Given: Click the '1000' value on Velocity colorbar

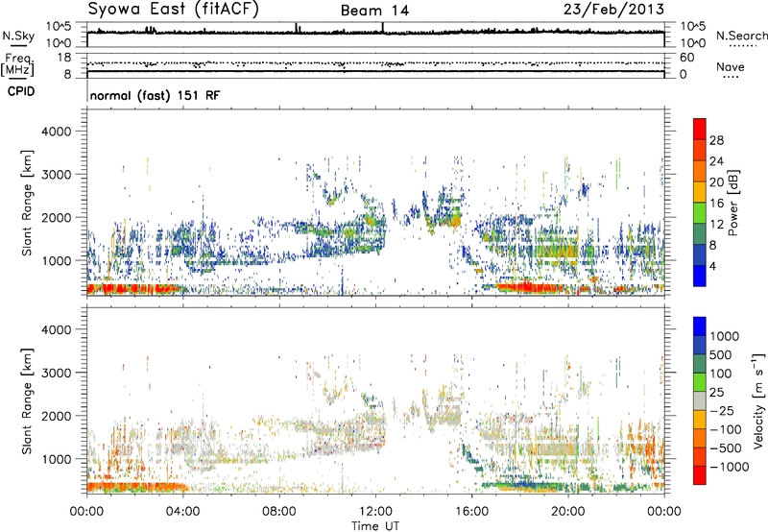Looking at the screenshot, I should tap(725, 336).
